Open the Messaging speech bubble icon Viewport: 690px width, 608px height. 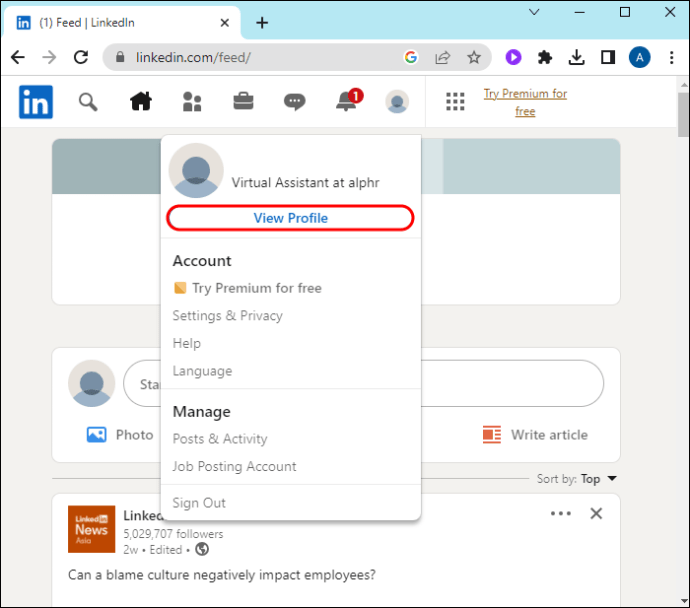[294, 102]
